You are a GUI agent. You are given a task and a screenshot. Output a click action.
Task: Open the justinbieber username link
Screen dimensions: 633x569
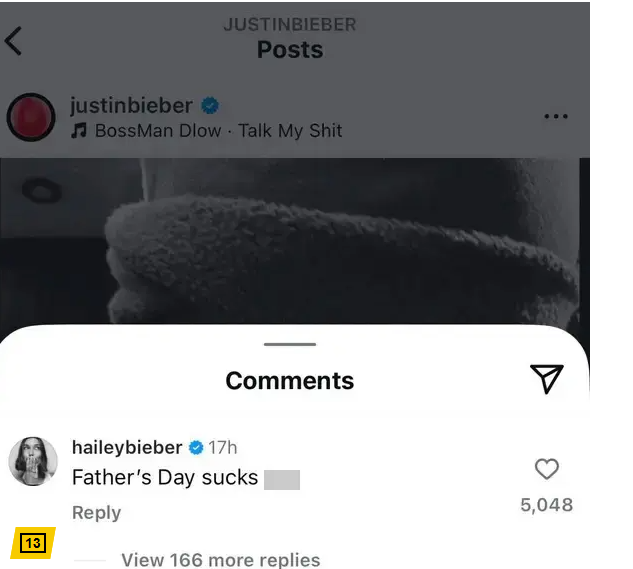tap(131, 106)
